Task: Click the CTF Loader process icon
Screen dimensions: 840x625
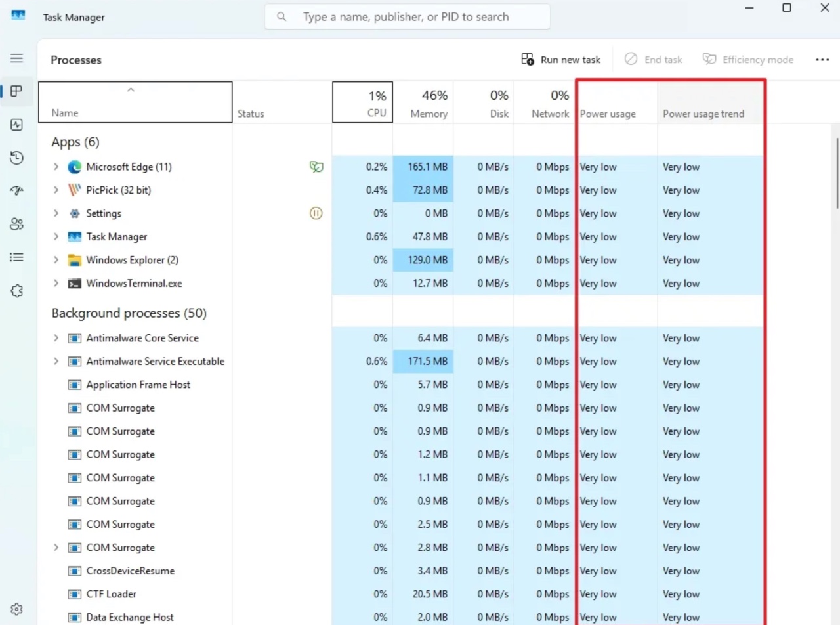Action: 75,594
